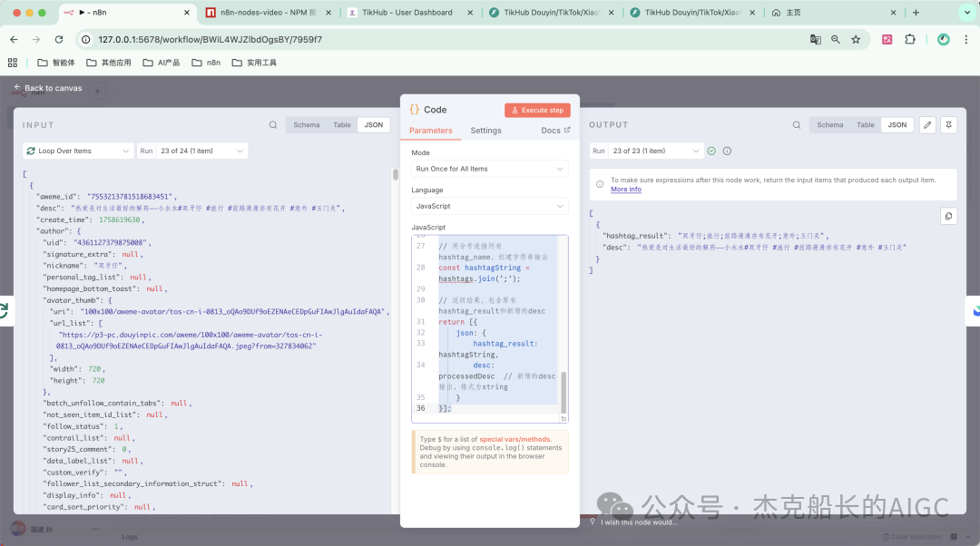Open the red translate extension icon
The image size is (980, 546).
coord(887,39)
